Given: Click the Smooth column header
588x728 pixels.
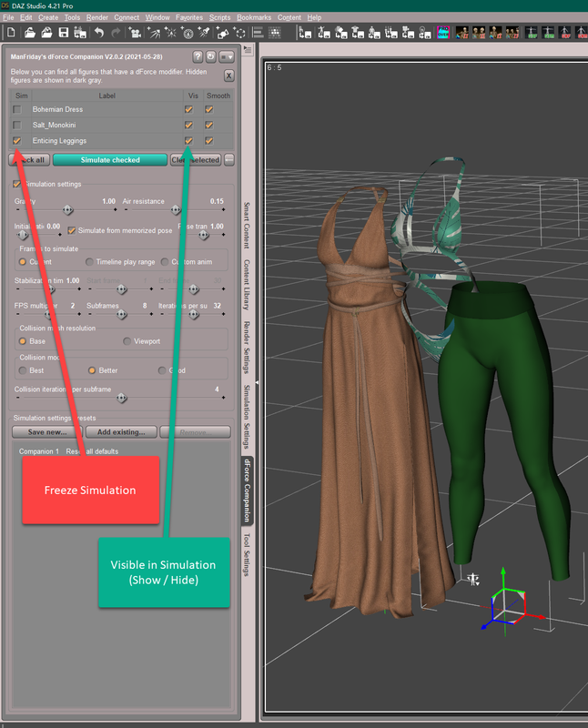Looking at the screenshot, I should click(218, 96).
